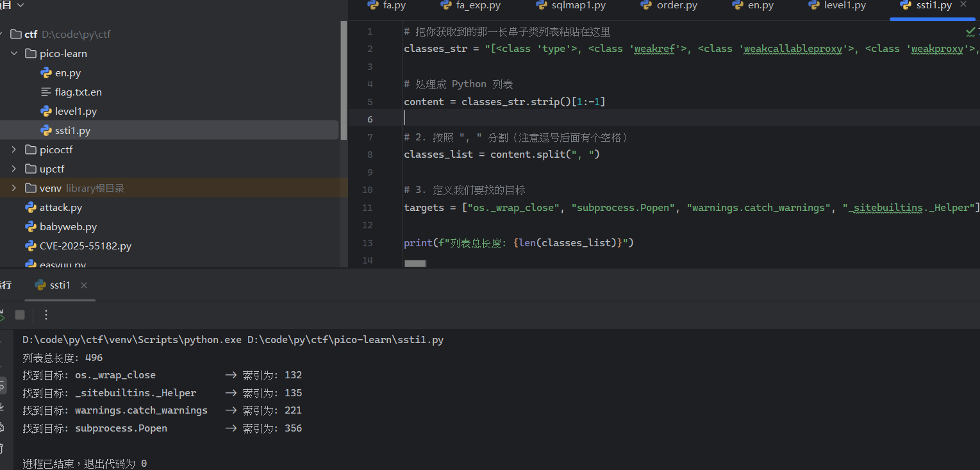Image resolution: width=980 pixels, height=470 pixels.
Task: Select the ssti1 tab in Run panel
Action: (60, 285)
